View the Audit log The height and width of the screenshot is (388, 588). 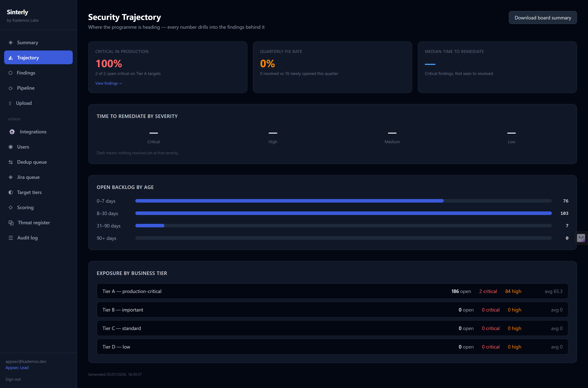click(x=38, y=238)
